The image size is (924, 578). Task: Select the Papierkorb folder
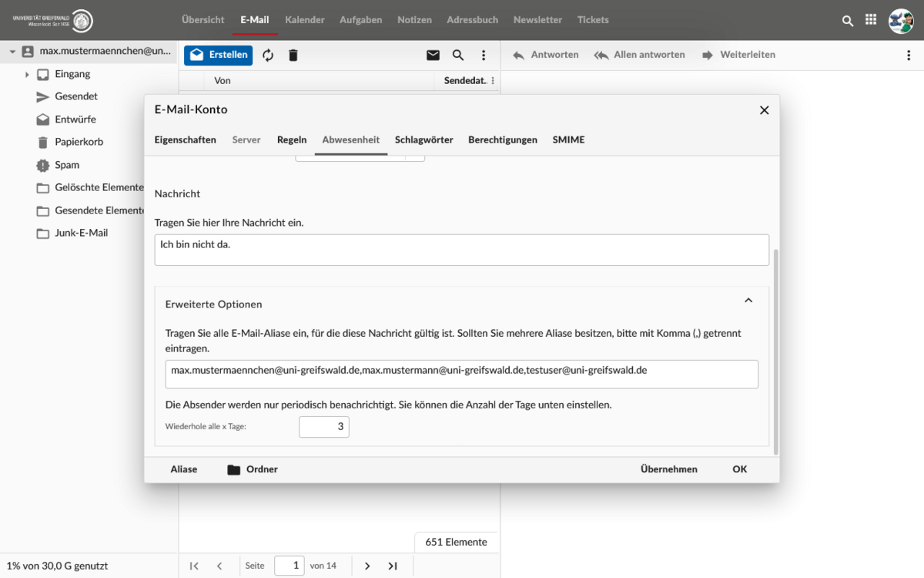click(79, 142)
